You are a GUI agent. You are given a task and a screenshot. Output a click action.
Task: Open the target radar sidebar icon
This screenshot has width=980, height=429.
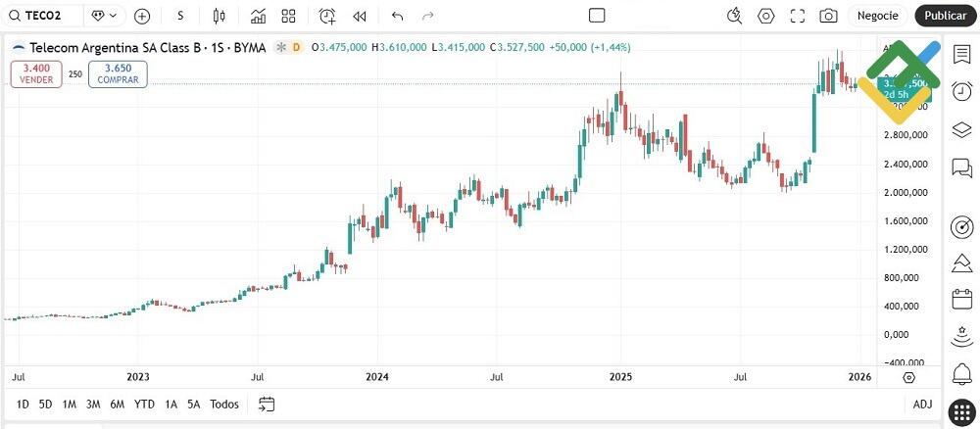click(962, 226)
